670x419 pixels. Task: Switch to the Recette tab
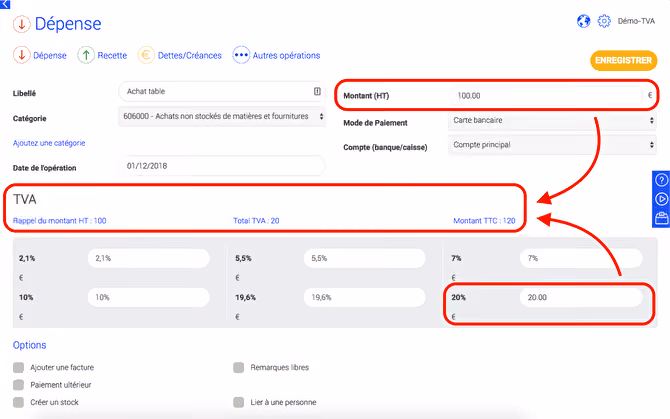pos(102,55)
